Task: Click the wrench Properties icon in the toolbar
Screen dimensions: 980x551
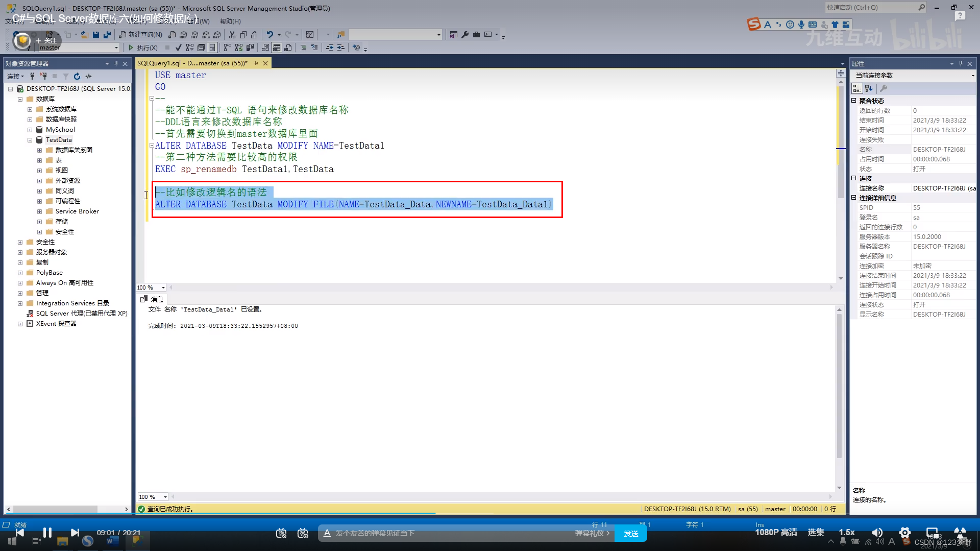Action: 465,35
